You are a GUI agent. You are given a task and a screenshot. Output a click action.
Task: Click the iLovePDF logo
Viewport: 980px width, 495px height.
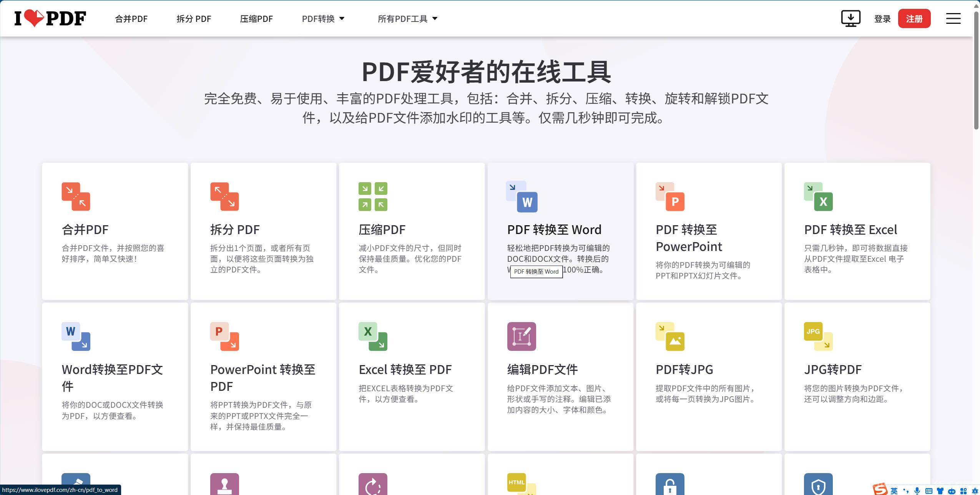tap(50, 18)
